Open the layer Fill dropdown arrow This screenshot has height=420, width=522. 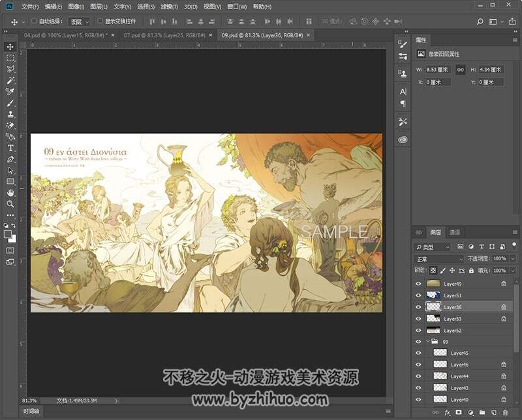[x=513, y=271]
